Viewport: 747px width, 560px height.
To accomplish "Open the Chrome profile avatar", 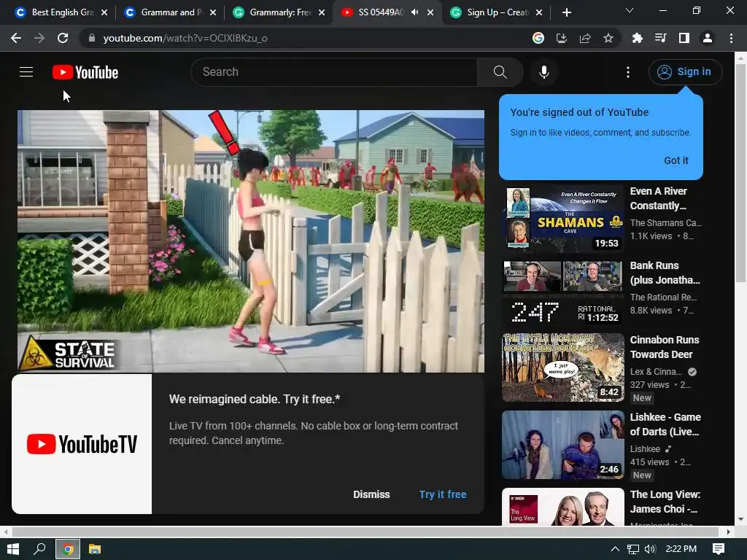I will click(x=708, y=38).
